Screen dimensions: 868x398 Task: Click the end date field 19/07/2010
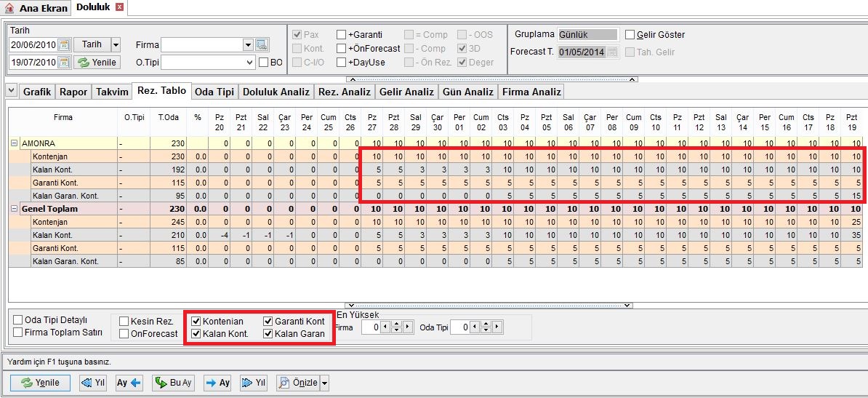(33, 62)
